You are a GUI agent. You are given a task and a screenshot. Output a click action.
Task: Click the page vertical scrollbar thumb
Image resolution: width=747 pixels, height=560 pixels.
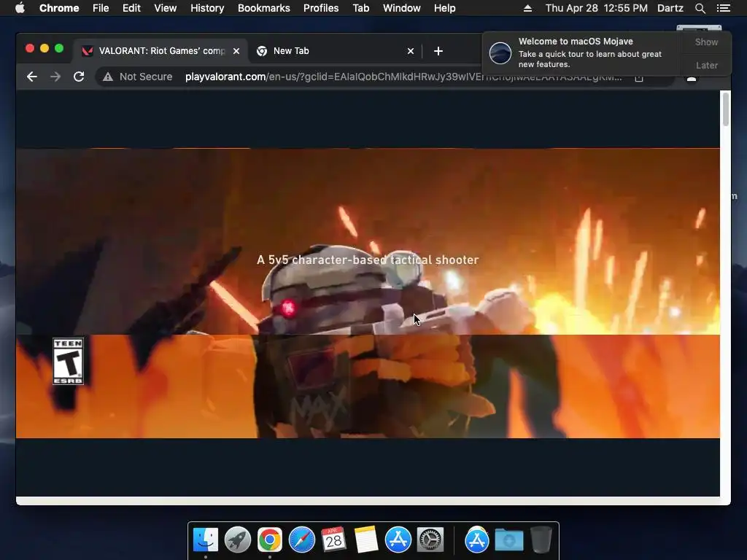click(x=726, y=109)
